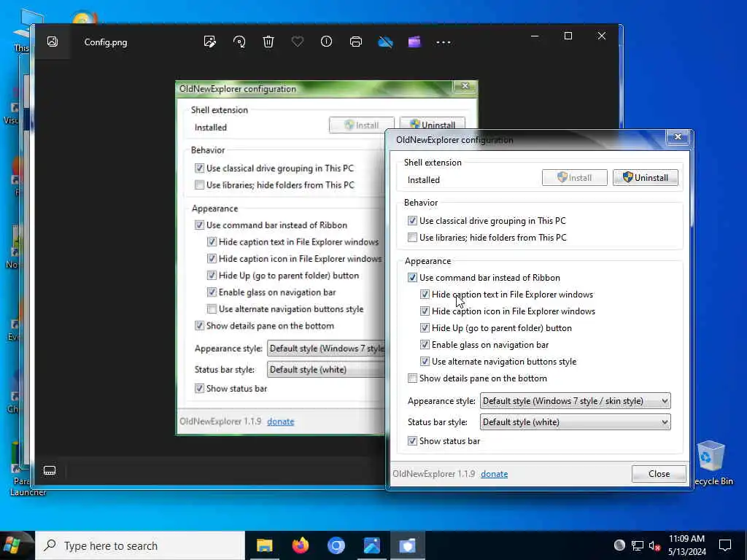Select the OldNewExplorer taskbar icon
Screen dimensions: 747x560
coord(407,545)
